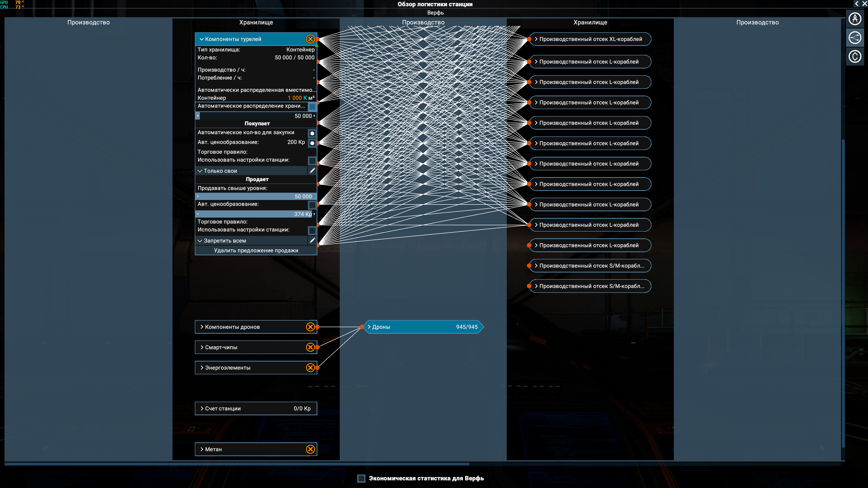Click the circled C icon in the right sidebar
The image size is (868, 488).
click(854, 56)
